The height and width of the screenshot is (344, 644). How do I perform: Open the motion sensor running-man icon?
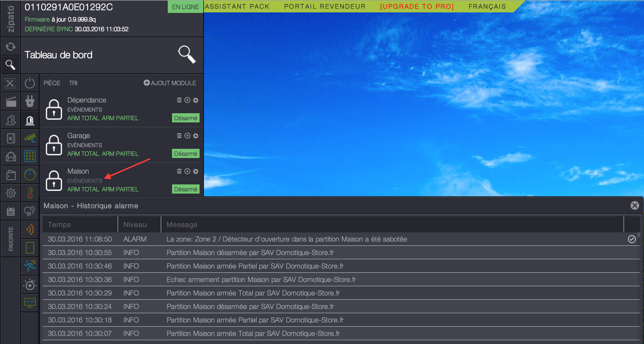point(30,266)
